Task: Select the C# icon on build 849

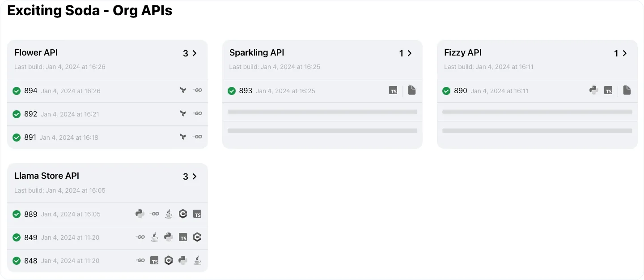Action: tap(197, 237)
